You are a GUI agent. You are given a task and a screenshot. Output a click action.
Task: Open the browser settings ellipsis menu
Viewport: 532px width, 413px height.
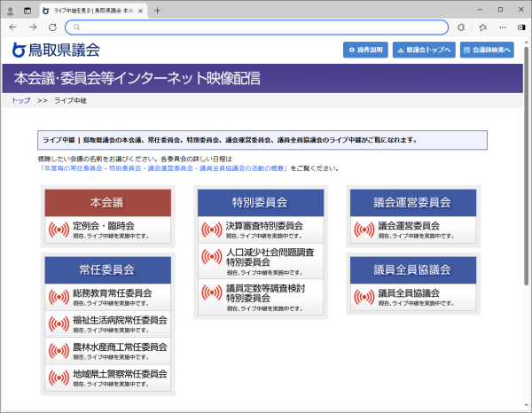[503, 27]
